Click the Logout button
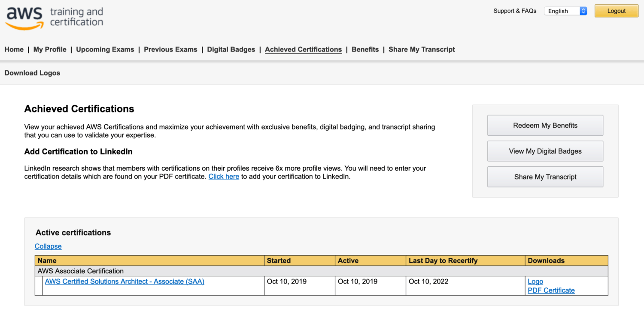Viewport: 644px width, 314px height. pos(617,11)
